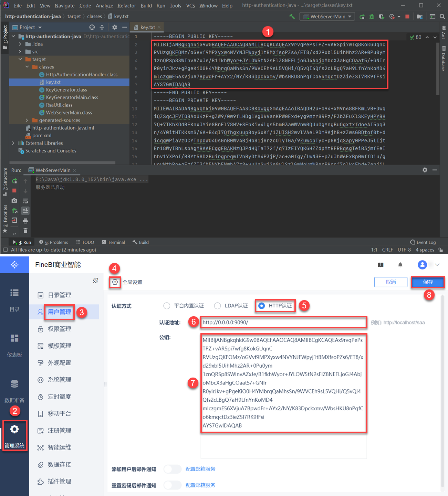
Task: Click the notification bell icon in FineBI
Action: tap(400, 265)
